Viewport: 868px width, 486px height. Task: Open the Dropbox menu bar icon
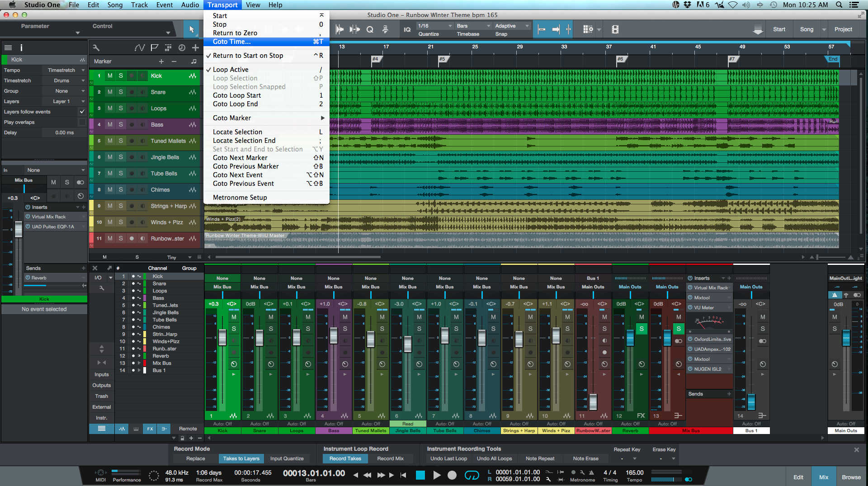(x=687, y=5)
